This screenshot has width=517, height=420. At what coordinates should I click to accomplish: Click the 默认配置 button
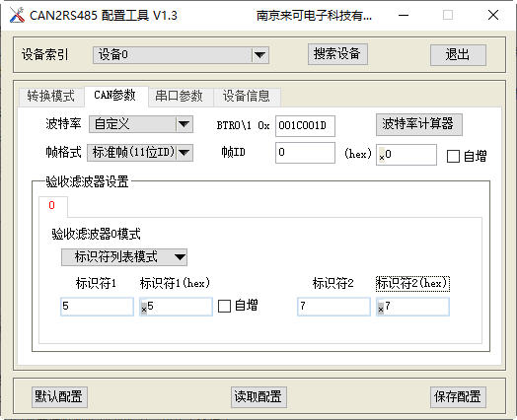click(59, 397)
